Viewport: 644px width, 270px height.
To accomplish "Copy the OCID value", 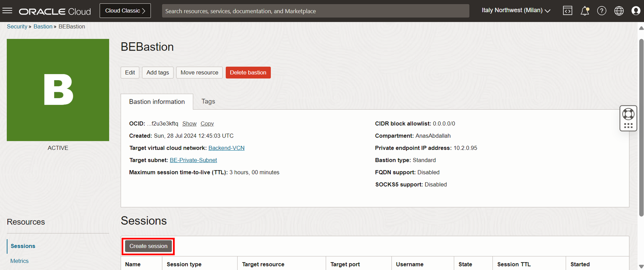I will coord(207,124).
